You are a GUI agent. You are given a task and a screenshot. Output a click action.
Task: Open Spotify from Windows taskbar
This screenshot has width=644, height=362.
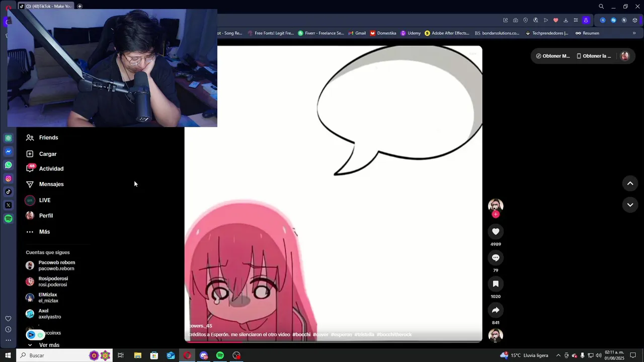(220, 355)
